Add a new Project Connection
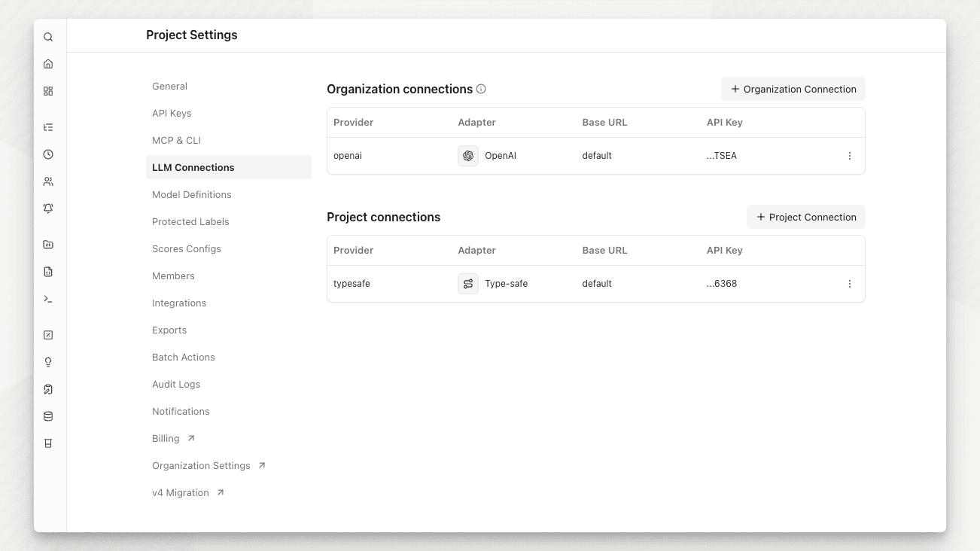The image size is (980, 551). [x=806, y=217]
